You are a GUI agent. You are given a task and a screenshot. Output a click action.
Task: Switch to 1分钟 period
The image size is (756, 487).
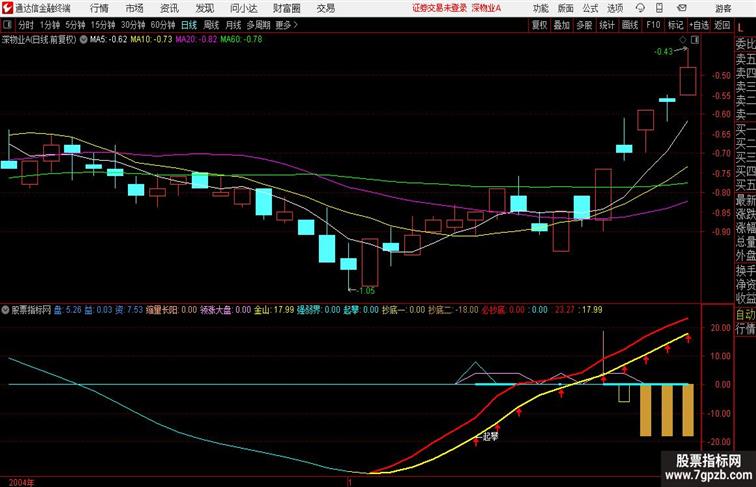(50, 25)
